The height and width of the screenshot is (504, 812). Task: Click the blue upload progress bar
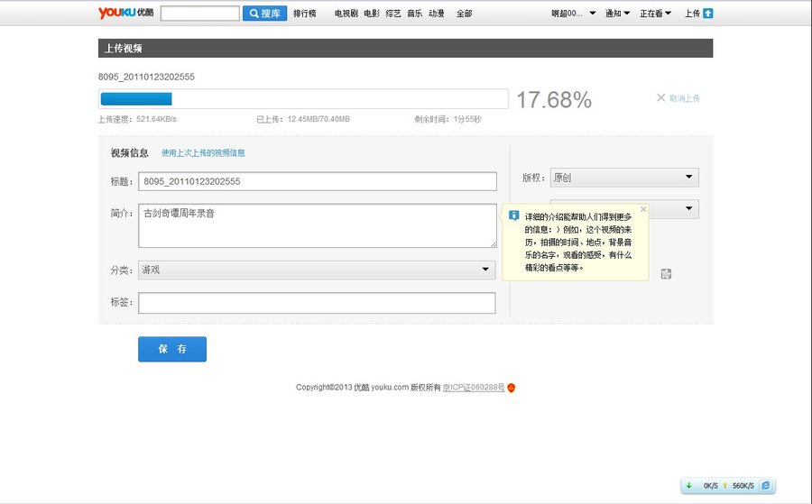(136, 99)
